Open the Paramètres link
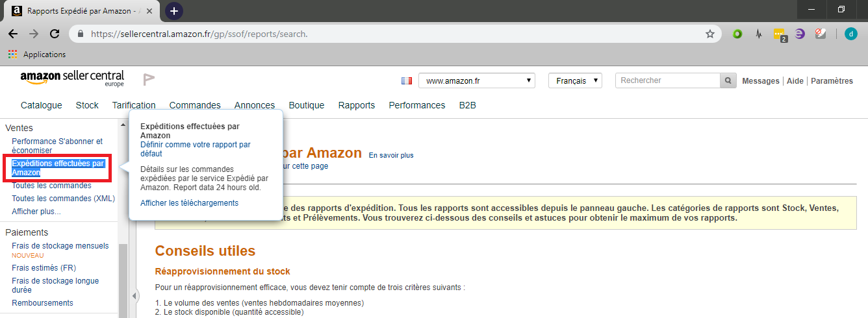The width and height of the screenshot is (868, 318). click(x=832, y=81)
